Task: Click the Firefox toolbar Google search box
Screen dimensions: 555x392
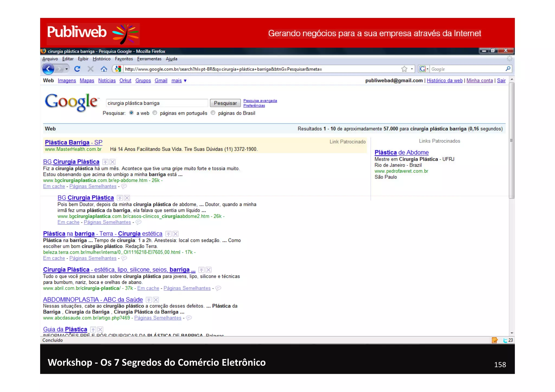Action: point(467,69)
